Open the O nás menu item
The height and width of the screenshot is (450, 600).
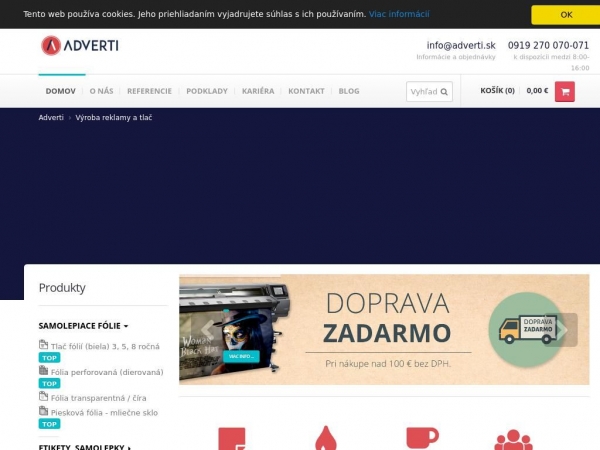[101, 91]
